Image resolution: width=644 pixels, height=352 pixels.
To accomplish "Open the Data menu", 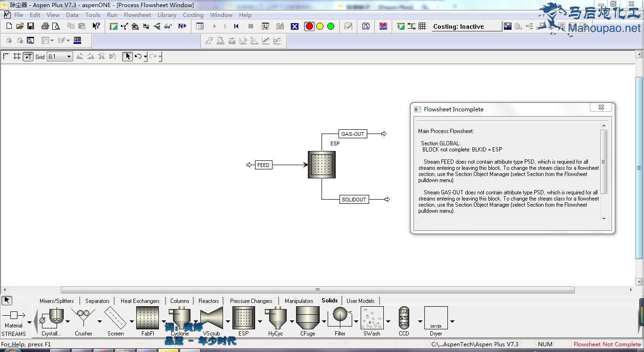I will 72,15.
